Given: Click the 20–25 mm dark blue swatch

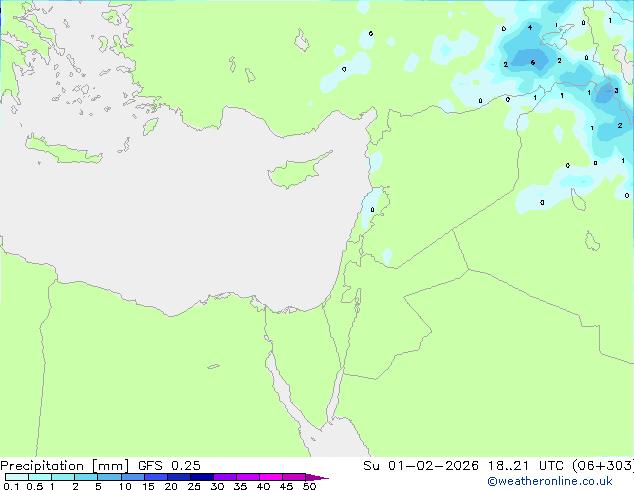Looking at the screenshot, I should click(179, 477).
